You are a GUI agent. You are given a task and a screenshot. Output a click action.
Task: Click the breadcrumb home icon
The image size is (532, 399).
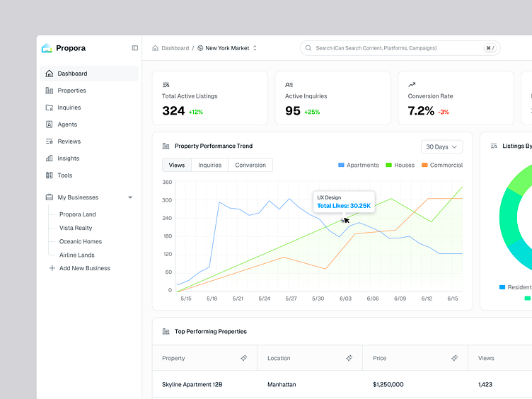coord(156,48)
